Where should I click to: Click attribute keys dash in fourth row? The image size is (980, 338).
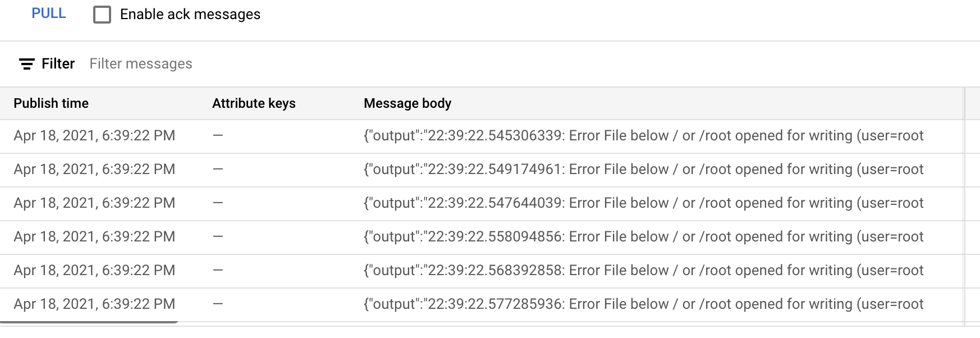coord(218,237)
